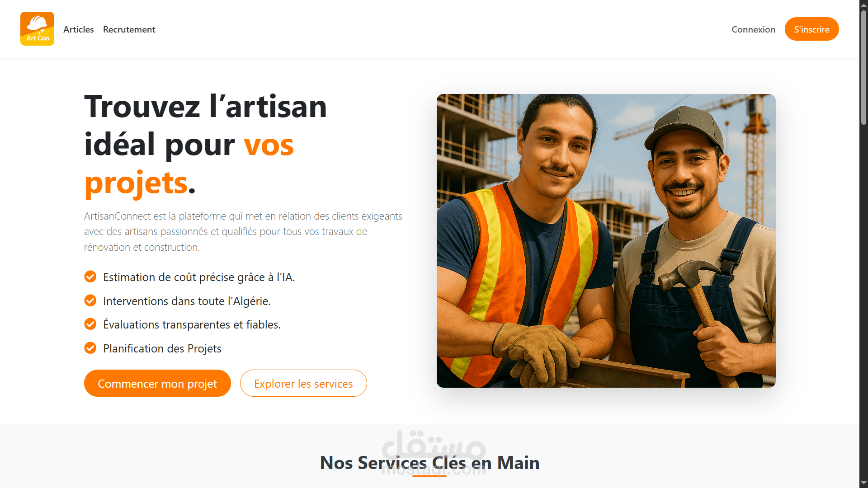The width and height of the screenshot is (868, 488).
Task: Click the Planification des Projets text
Action: click(162, 348)
